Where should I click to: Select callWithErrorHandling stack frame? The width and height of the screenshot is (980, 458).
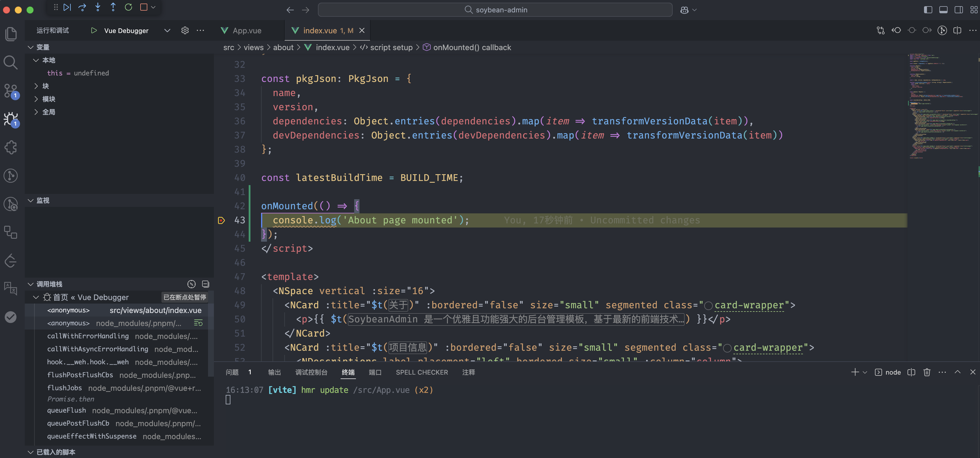tap(88, 336)
